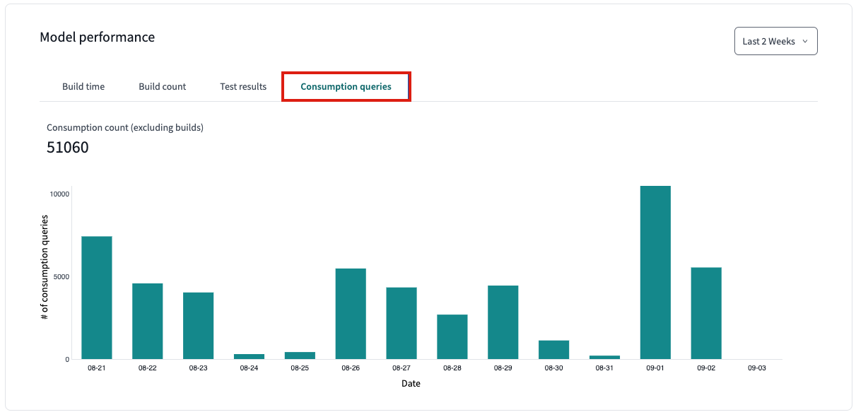The image size is (868, 417).
Task: Select the Consumption queries tab
Action: pyautogui.click(x=346, y=86)
